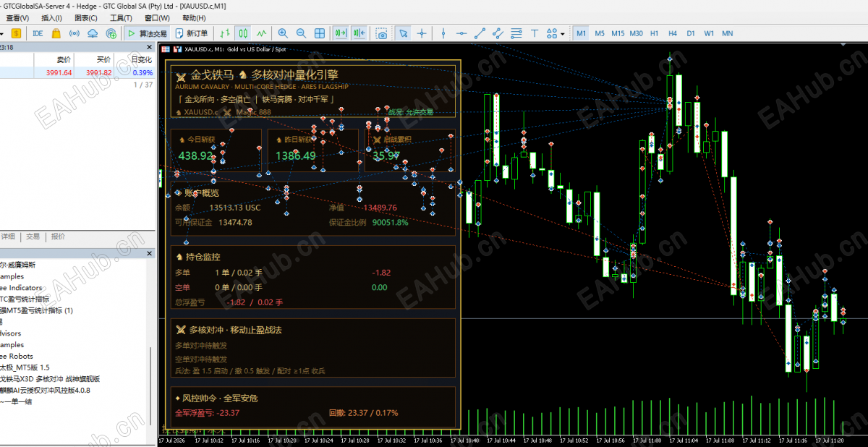The image size is (868, 447).
Task: Open the 窗口(W) menu
Action: [x=157, y=17]
